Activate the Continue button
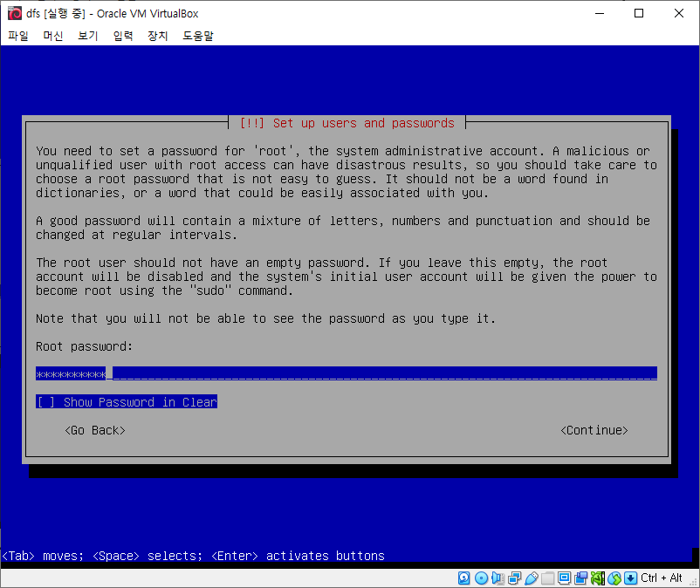This screenshot has height=588, width=700. [x=594, y=430]
